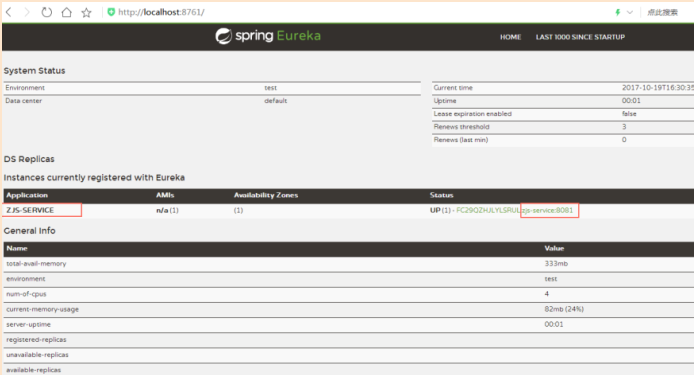Image resolution: width=694 pixels, height=375 pixels.
Task: Go back with the browser back arrow
Action: 8,12
